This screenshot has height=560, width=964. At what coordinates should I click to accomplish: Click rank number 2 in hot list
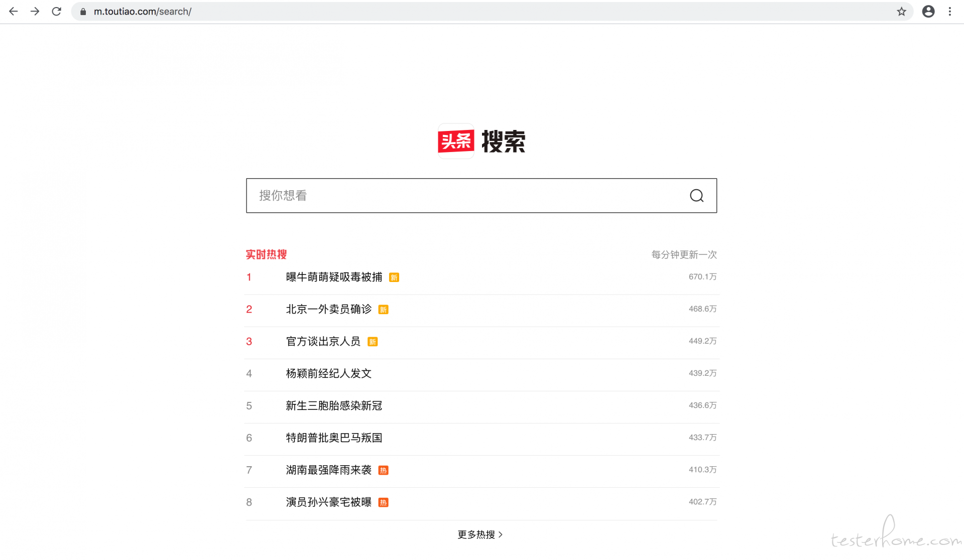click(249, 309)
